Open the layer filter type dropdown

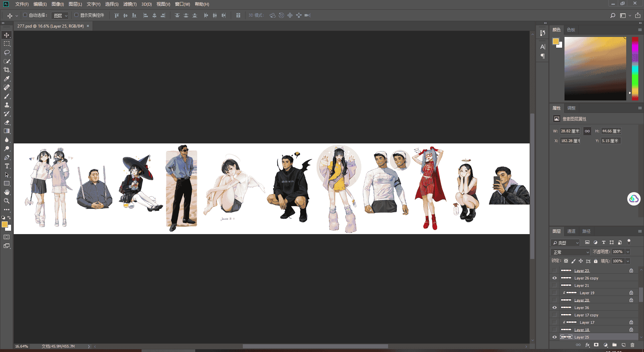tap(565, 243)
